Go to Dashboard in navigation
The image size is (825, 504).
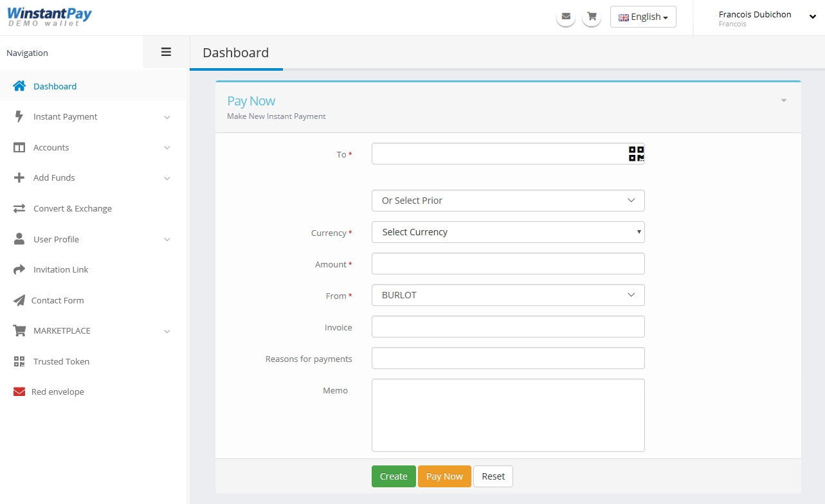point(93,86)
